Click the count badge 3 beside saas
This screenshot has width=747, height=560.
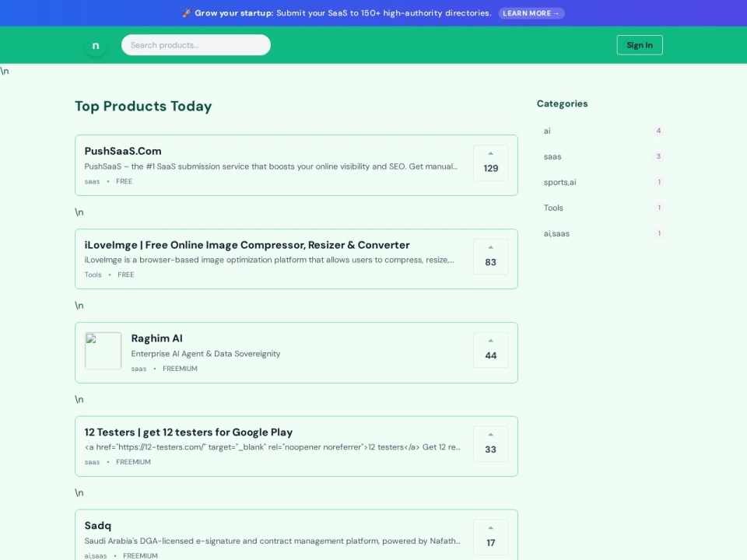pos(658,156)
